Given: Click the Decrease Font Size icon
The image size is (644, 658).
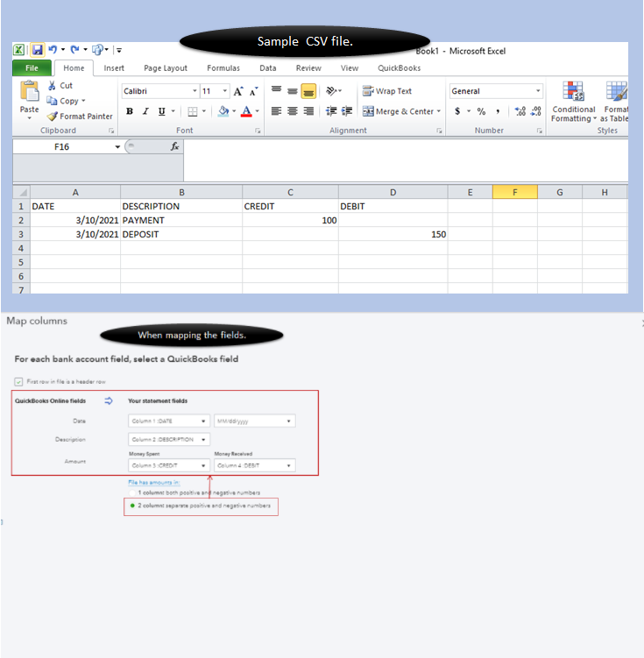Looking at the screenshot, I should (254, 91).
